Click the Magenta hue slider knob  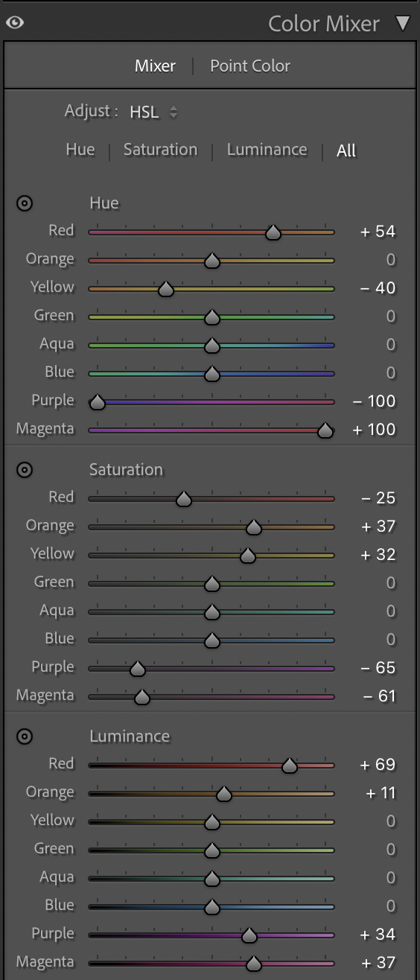click(325, 430)
